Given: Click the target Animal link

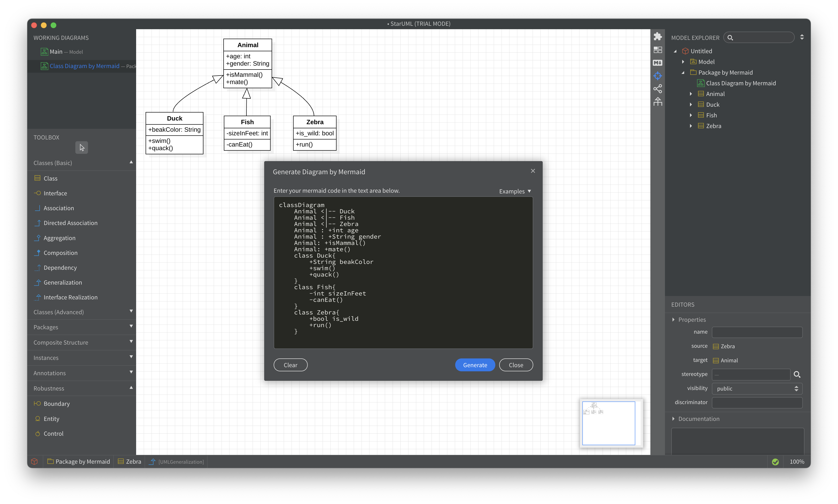Looking at the screenshot, I should (x=725, y=360).
